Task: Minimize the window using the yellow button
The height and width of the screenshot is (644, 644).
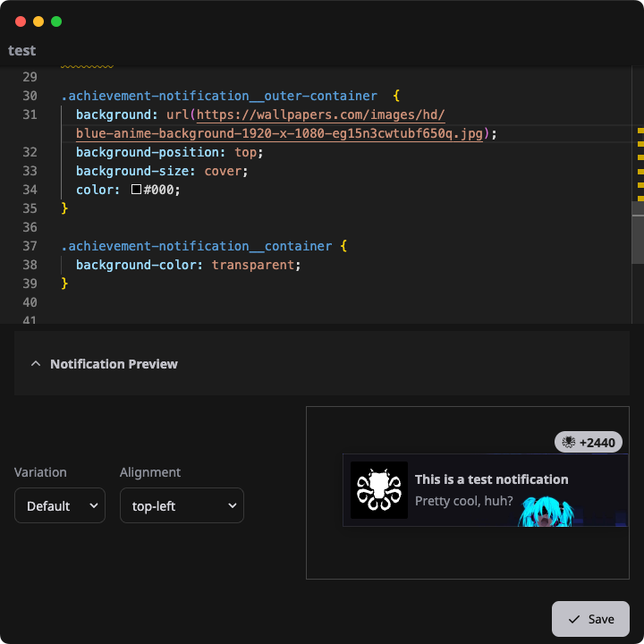Action: coord(38,21)
